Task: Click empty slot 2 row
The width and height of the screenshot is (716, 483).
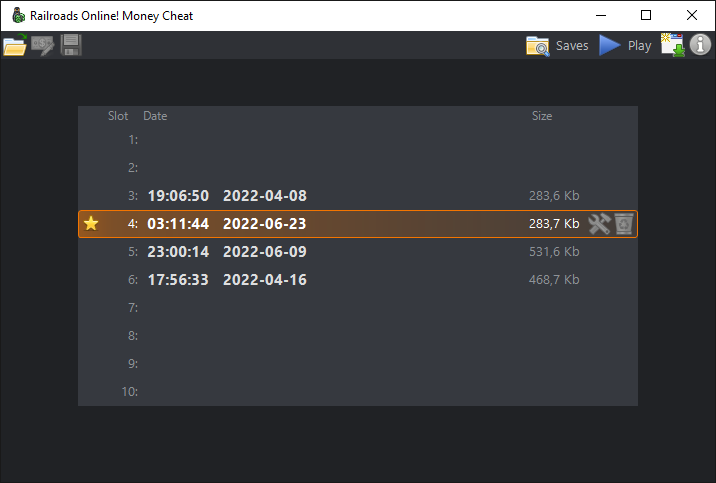Action: [358, 168]
